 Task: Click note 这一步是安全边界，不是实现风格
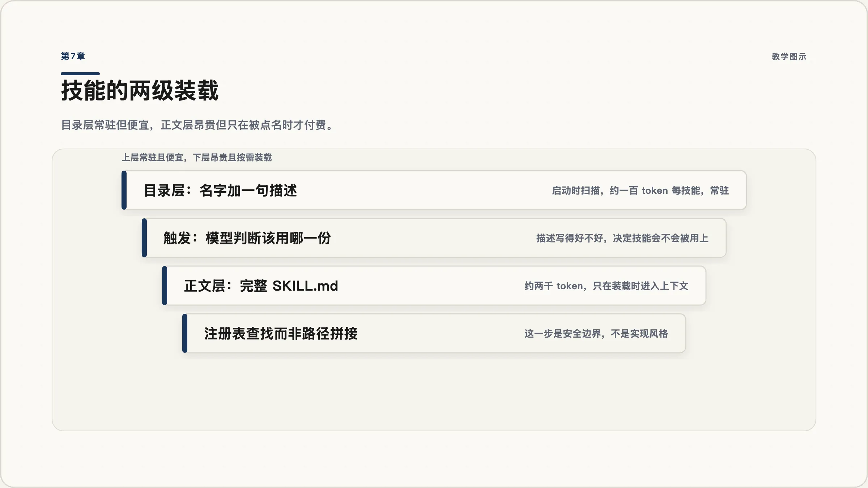[596, 334]
